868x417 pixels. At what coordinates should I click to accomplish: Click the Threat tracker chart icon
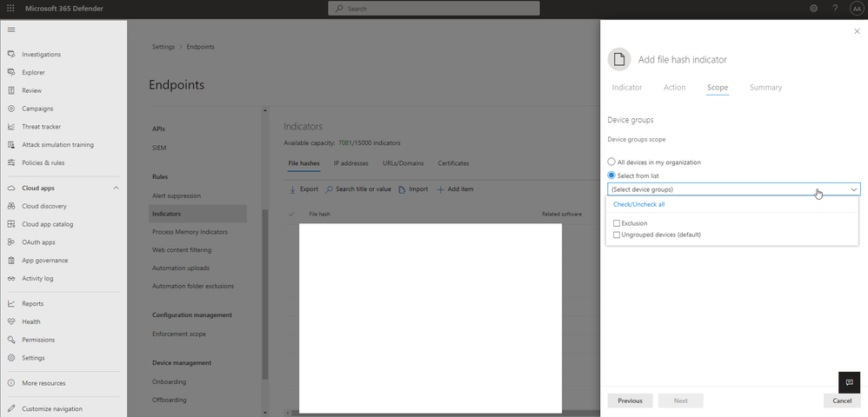pyautogui.click(x=11, y=127)
